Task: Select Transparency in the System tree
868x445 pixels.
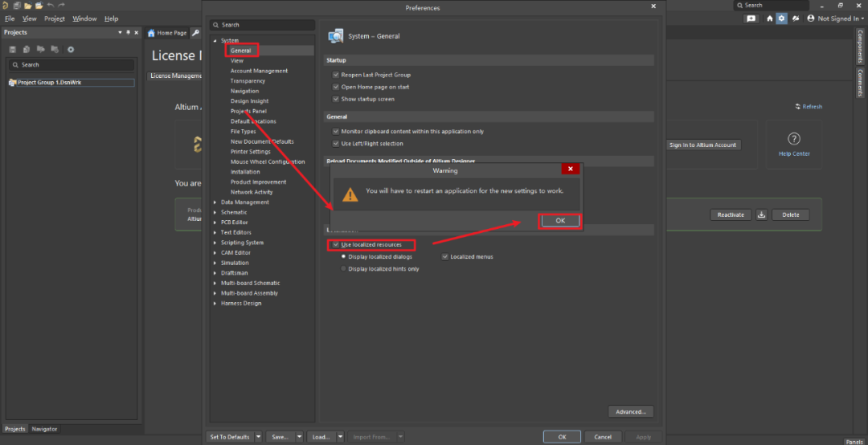Action: pos(248,81)
